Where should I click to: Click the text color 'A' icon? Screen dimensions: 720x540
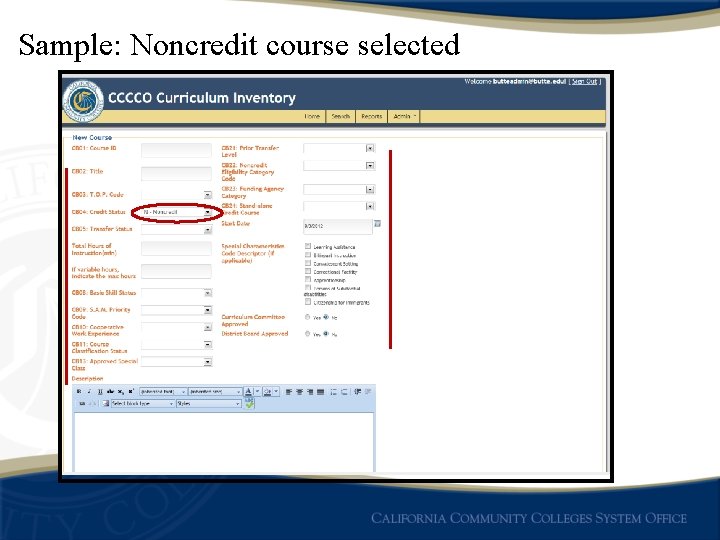(248, 391)
